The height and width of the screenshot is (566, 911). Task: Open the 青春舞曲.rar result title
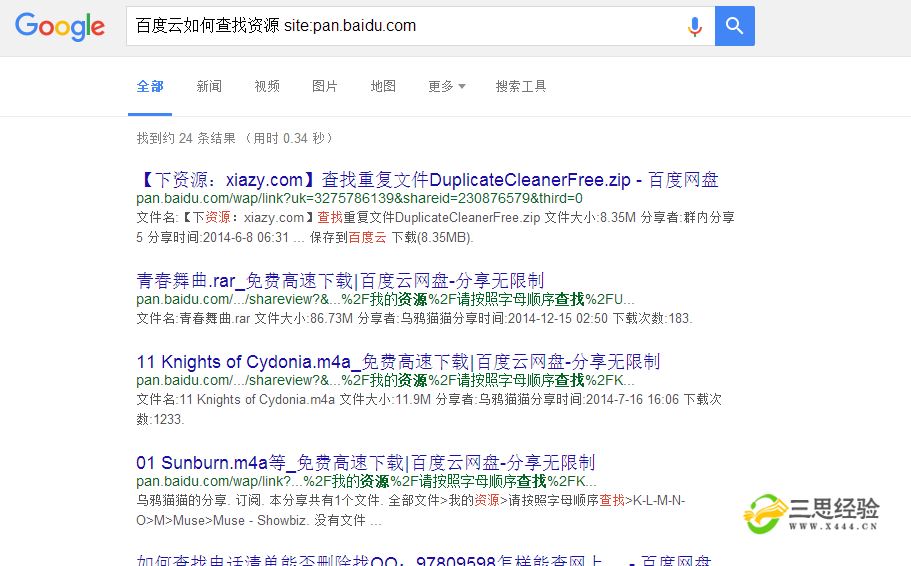click(x=340, y=281)
